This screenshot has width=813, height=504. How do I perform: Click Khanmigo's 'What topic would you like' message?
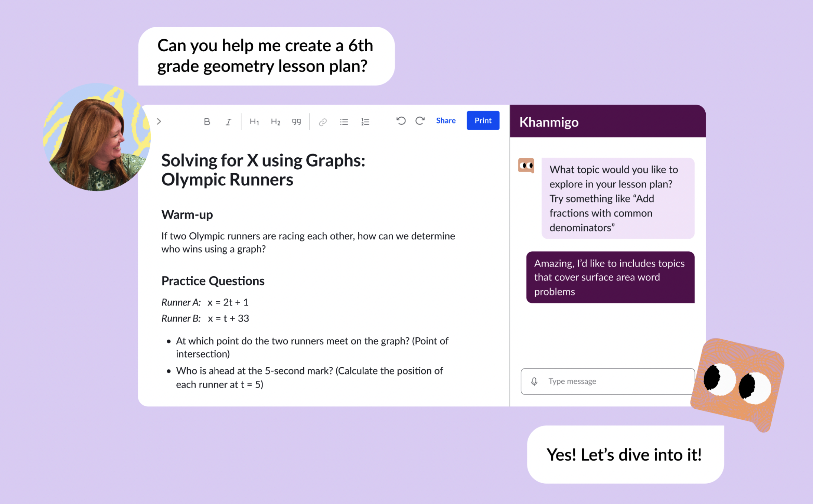[x=618, y=198]
